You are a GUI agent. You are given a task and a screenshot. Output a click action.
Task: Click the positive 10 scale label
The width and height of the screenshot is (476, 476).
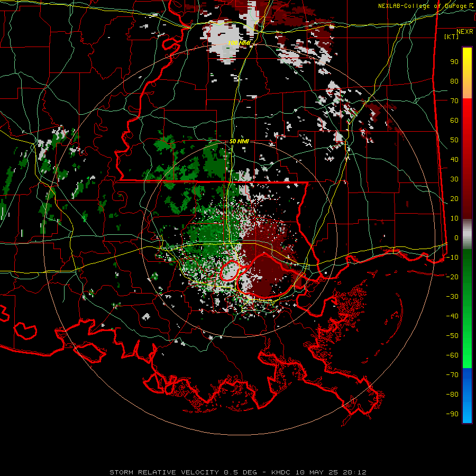(454, 218)
